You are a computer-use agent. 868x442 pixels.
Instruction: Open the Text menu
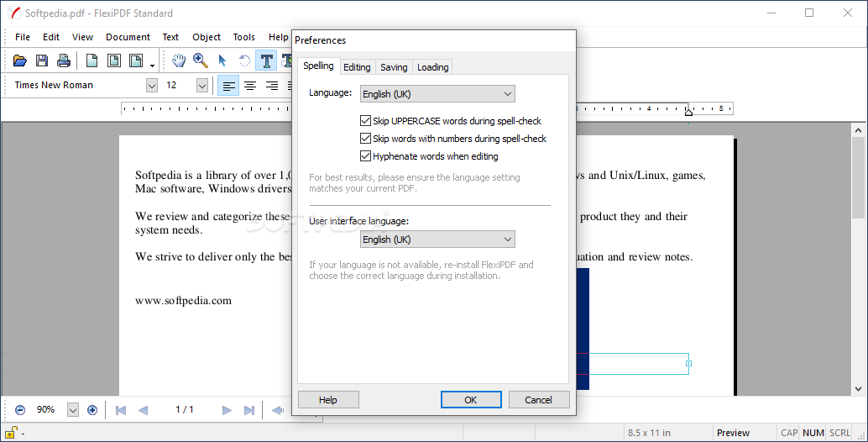point(170,37)
